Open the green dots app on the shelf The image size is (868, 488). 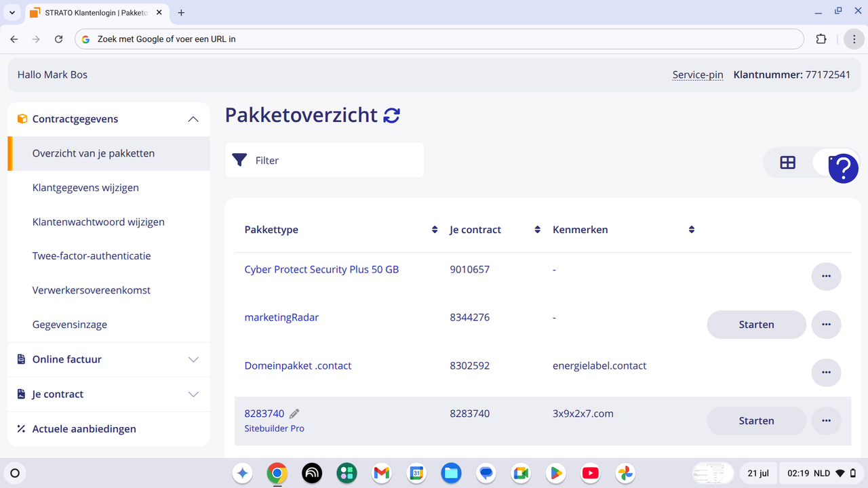[x=347, y=473]
